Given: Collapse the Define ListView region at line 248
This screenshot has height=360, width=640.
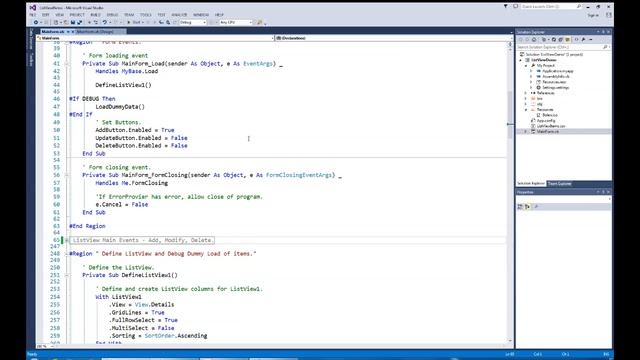Looking at the screenshot, I should (x=67, y=254).
